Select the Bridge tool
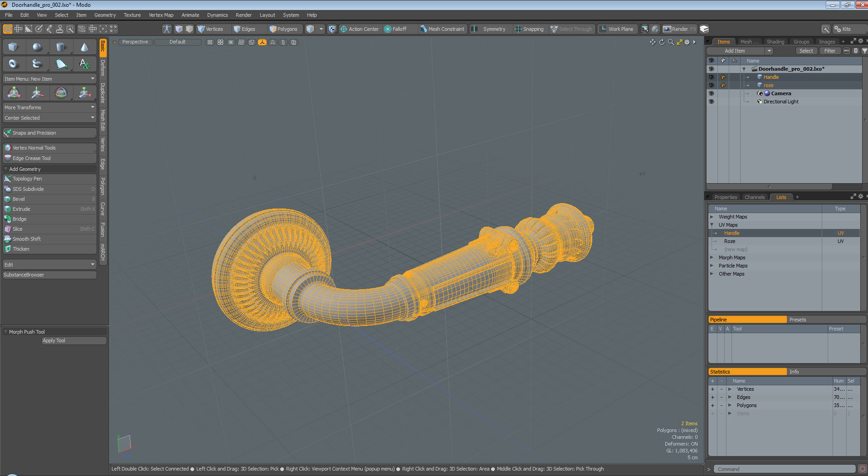868x476 pixels. [50, 219]
